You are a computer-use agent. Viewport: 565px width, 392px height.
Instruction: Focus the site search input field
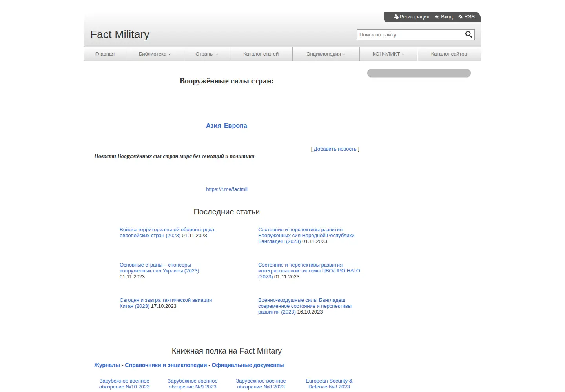(x=411, y=34)
